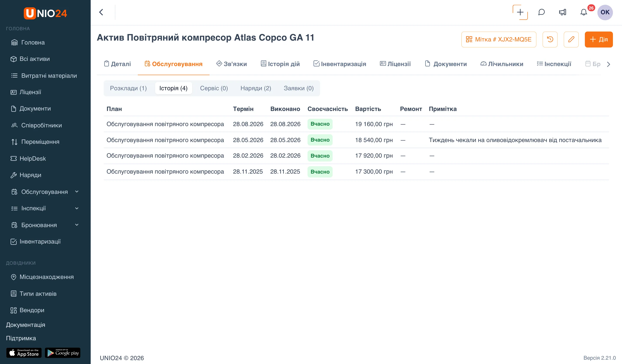
Task: Open the notifications bell
Action: click(584, 12)
